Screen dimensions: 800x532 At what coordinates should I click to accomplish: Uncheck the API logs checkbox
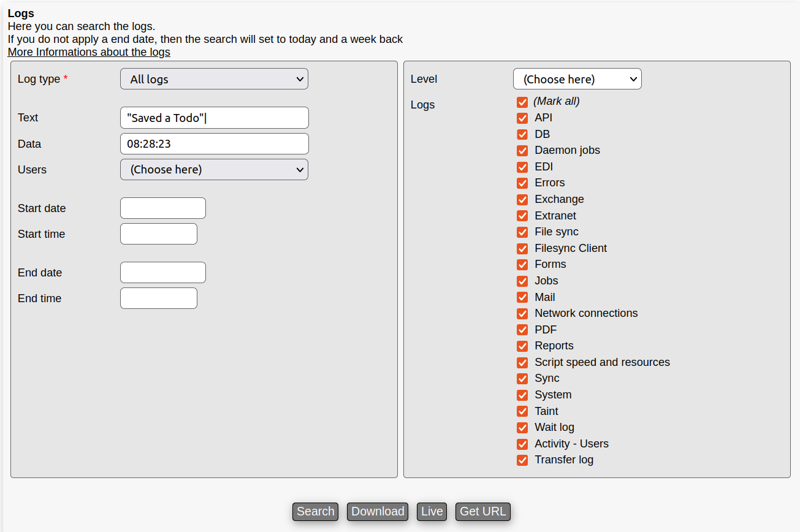(x=522, y=118)
